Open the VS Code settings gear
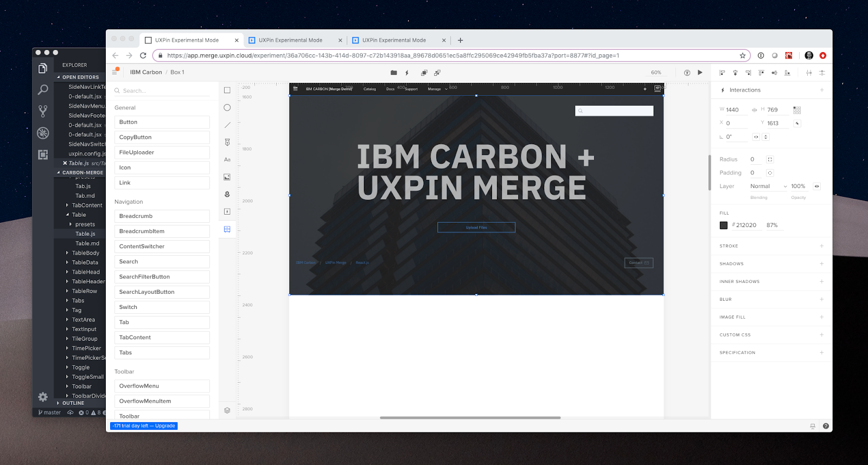Viewport: 868px width, 465px height. point(43,397)
